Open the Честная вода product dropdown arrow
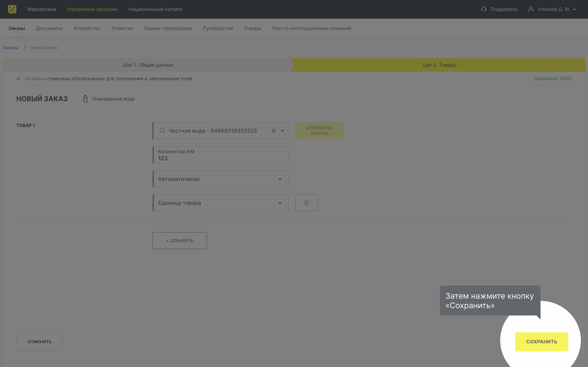 point(282,131)
